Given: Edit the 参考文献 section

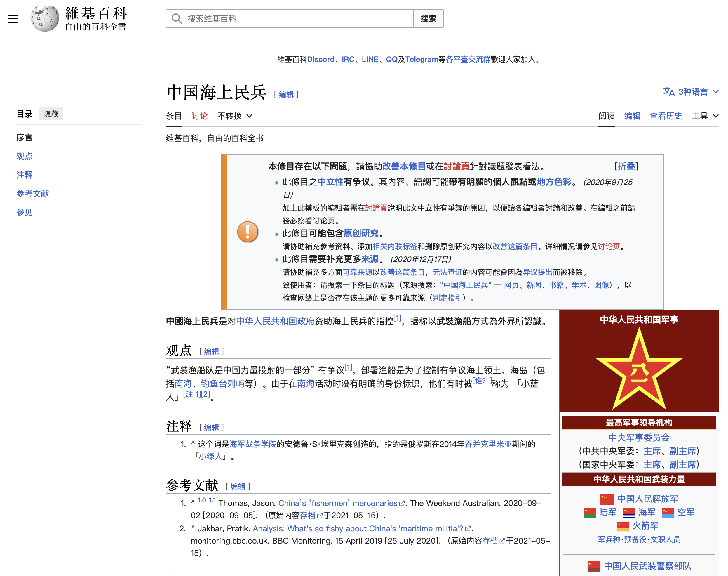Looking at the screenshot, I should click(238, 486).
